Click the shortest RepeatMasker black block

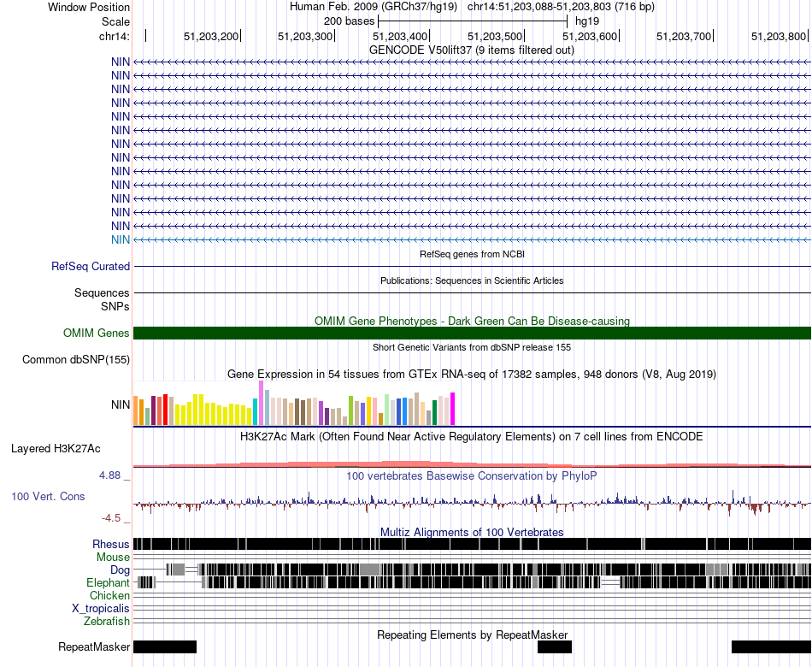555,646
